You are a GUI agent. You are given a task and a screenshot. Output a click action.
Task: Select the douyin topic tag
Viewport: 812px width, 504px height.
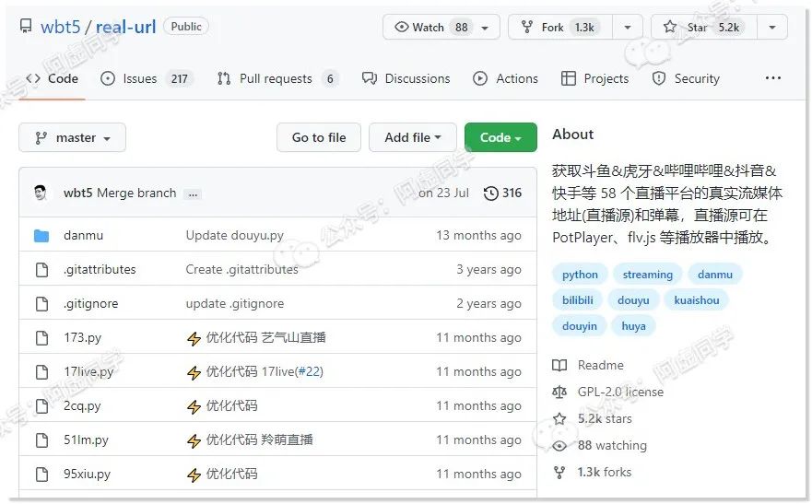580,326
